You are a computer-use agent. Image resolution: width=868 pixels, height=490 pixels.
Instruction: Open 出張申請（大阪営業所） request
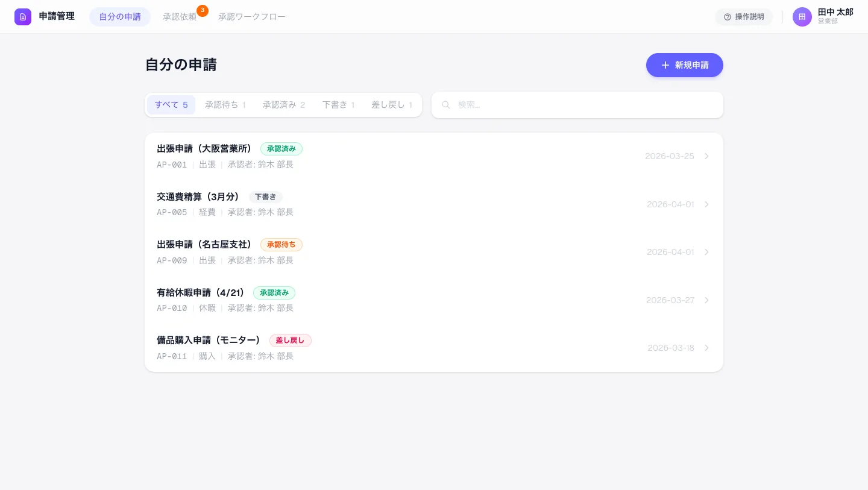coord(434,156)
